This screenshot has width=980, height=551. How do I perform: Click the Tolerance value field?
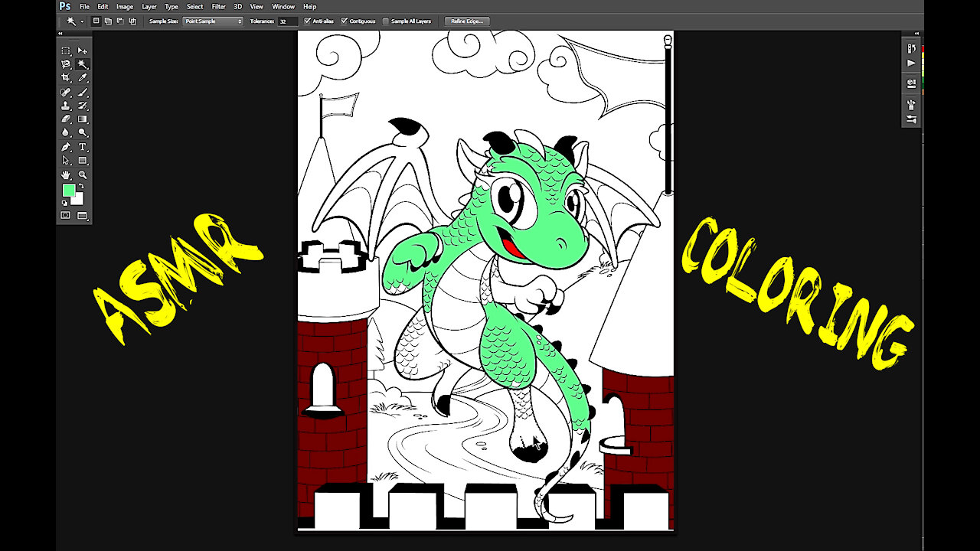tap(287, 21)
